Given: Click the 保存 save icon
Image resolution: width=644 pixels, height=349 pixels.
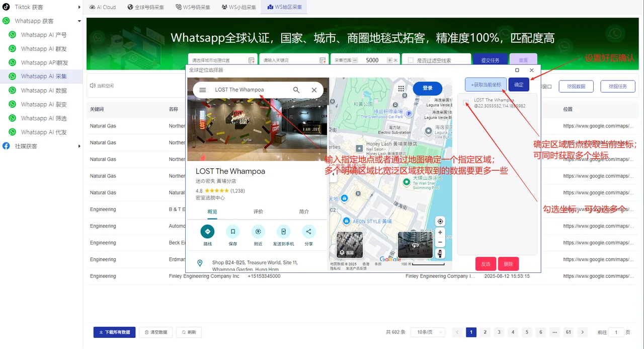Looking at the screenshot, I should pos(233,231).
